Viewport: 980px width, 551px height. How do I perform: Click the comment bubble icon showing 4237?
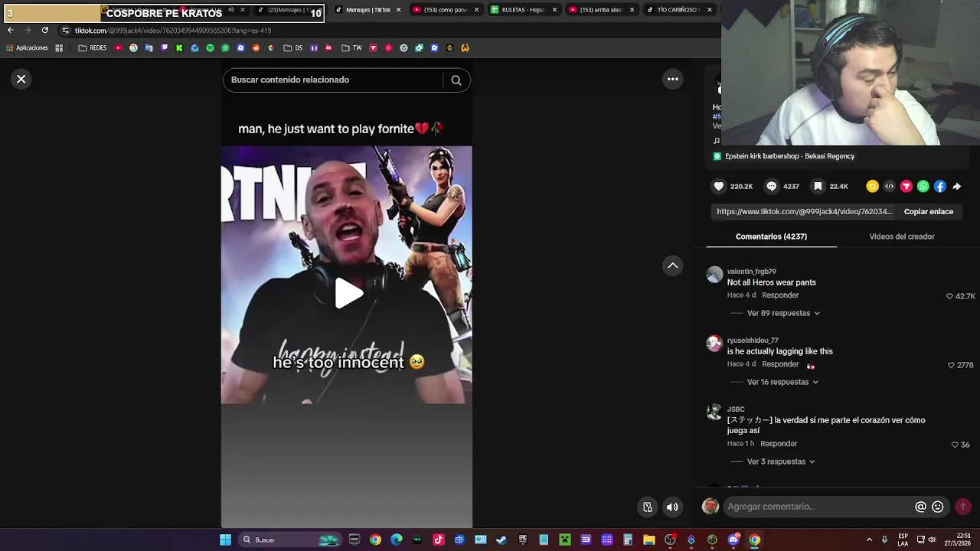[772, 186]
